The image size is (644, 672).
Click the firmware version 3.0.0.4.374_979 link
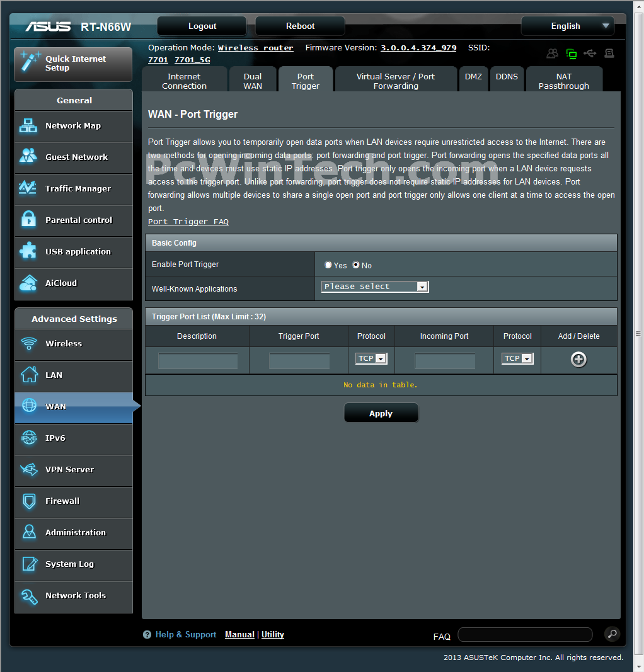tap(418, 48)
